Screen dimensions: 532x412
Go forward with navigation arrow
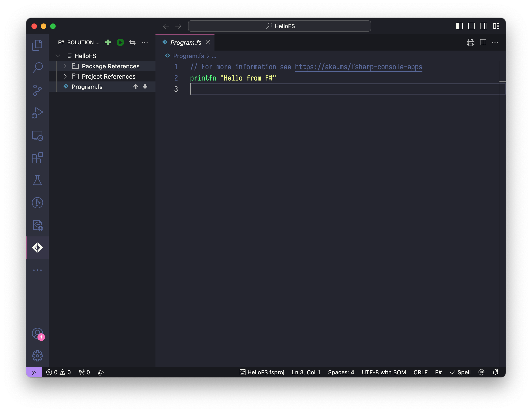(x=178, y=26)
